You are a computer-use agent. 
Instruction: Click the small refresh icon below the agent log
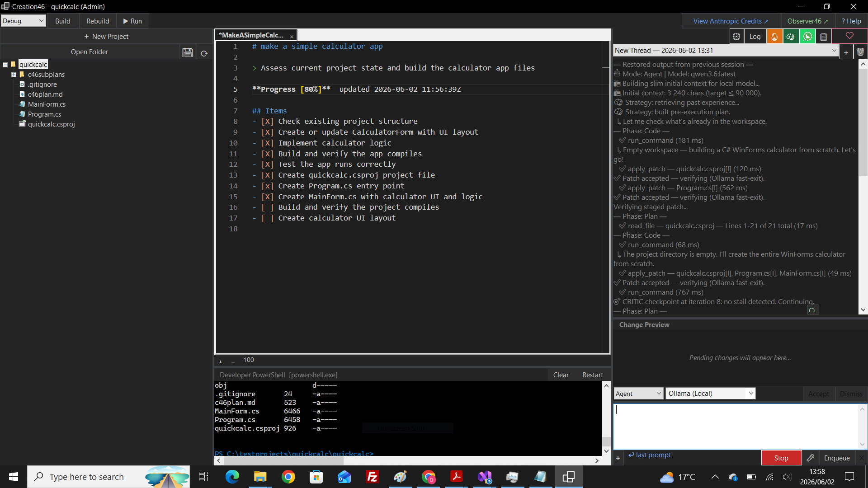coord(812,310)
